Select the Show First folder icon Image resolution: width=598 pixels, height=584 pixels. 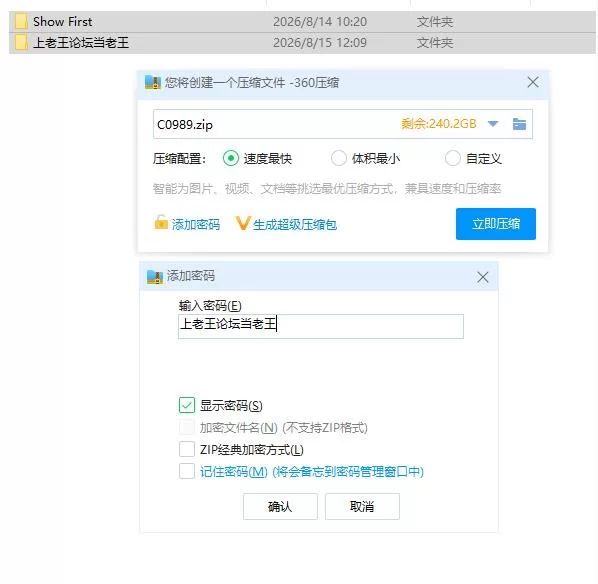click(x=21, y=22)
